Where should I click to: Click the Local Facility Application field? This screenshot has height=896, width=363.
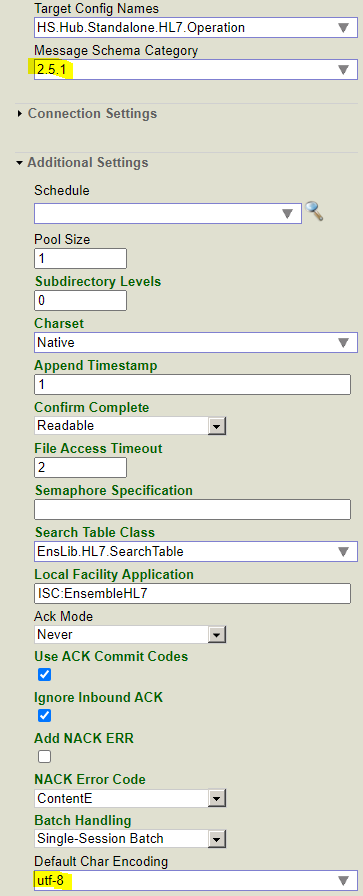(x=192, y=593)
